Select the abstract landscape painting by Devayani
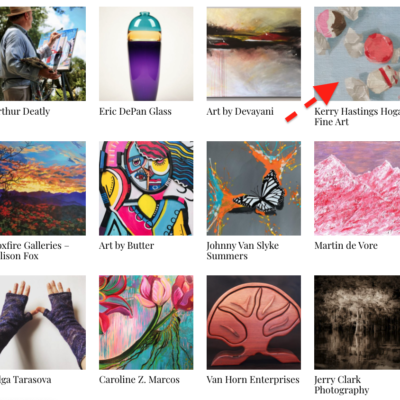The image size is (400, 400). [x=254, y=54]
